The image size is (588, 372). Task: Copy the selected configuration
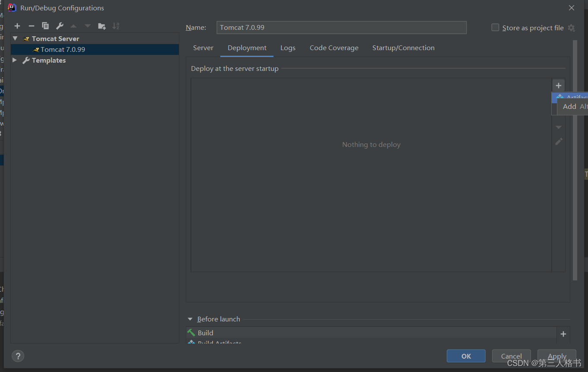(x=45, y=26)
